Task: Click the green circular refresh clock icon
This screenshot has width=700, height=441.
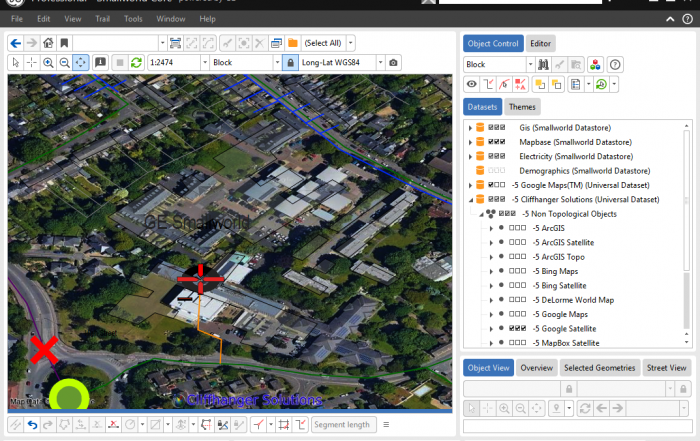Action: (x=601, y=84)
